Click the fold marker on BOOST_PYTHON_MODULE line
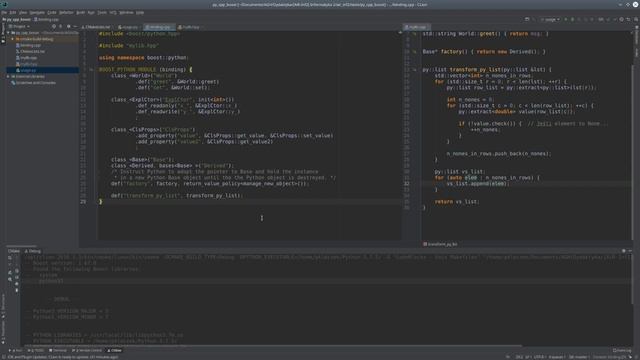The height and width of the screenshot is (360, 640). point(92,70)
